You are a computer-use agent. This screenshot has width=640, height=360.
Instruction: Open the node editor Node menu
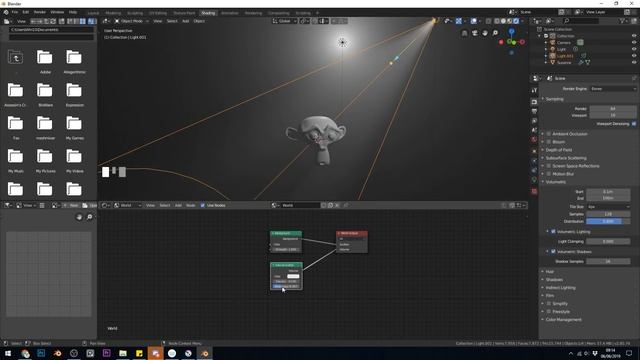(x=191, y=205)
